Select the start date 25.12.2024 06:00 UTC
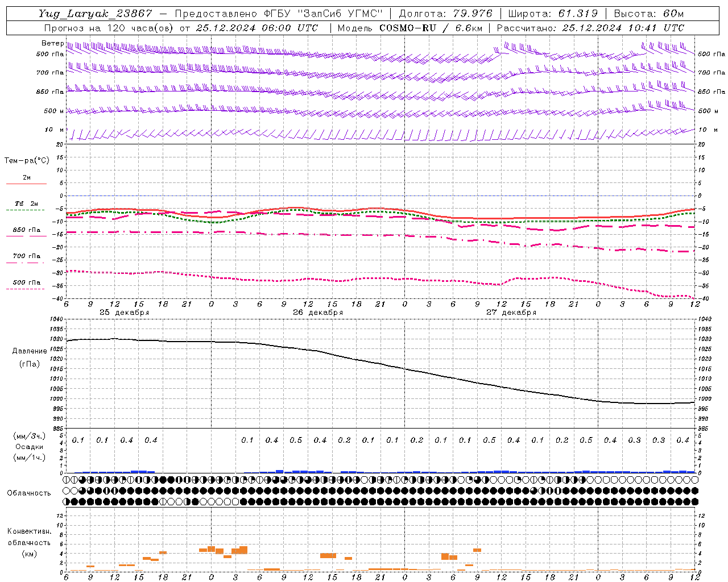 pos(257,28)
